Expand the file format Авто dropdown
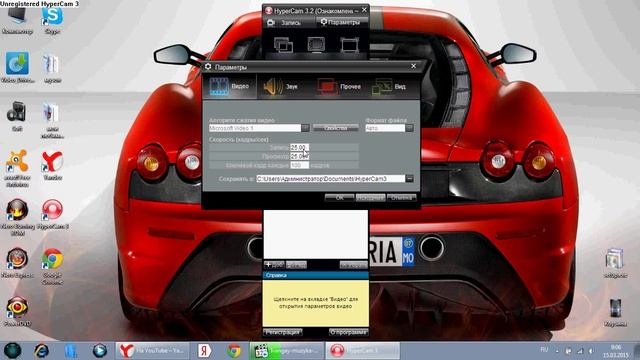This screenshot has height=360, width=640. (x=409, y=128)
